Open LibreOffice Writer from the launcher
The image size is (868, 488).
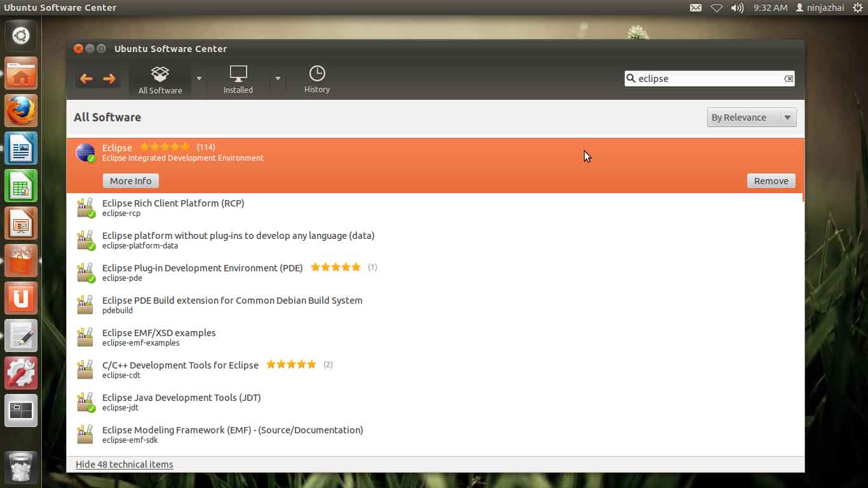21,148
